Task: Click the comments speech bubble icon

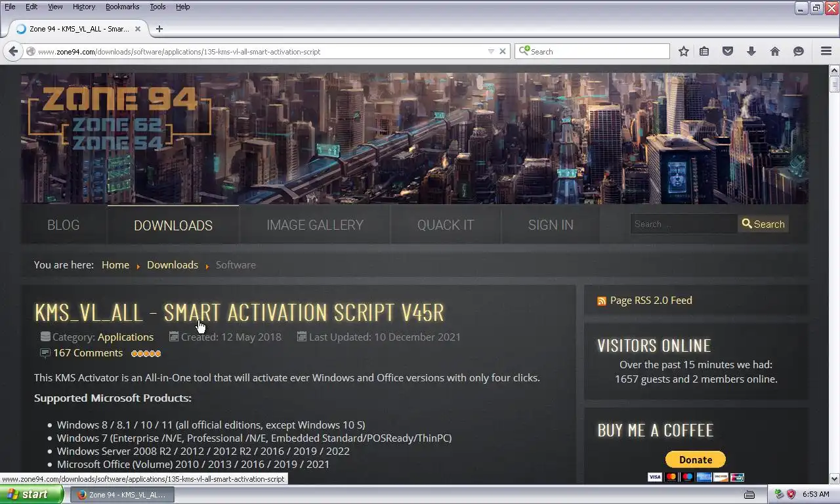Action: click(45, 353)
